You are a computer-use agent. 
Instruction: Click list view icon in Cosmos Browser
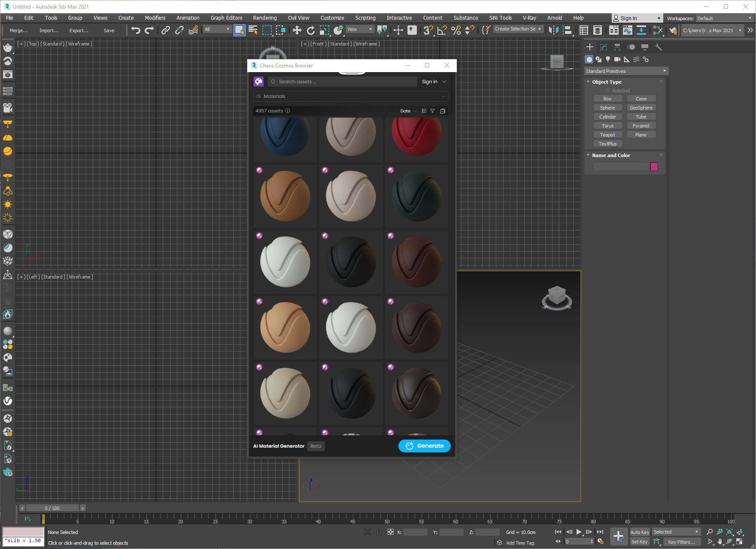coord(424,111)
